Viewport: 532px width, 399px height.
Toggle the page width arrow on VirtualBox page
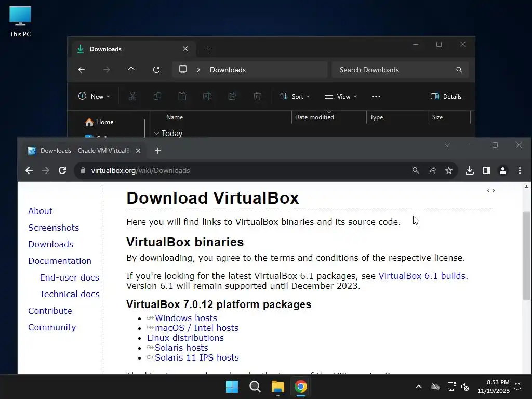coord(491,191)
